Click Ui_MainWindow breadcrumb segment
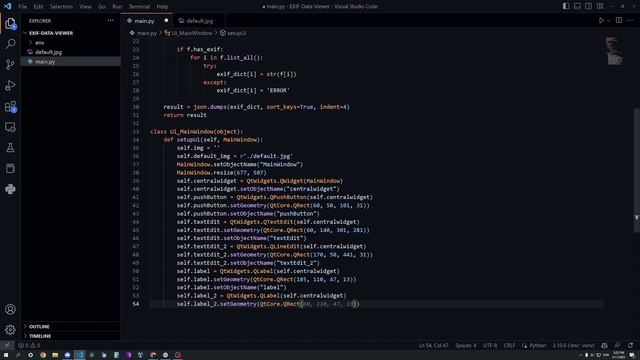This screenshot has height=360, width=640. tap(191, 33)
